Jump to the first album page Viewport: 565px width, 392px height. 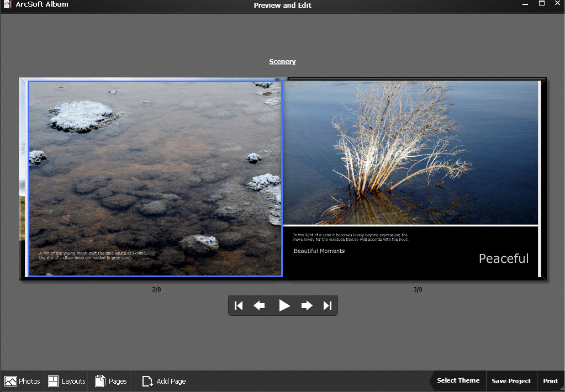[239, 305]
